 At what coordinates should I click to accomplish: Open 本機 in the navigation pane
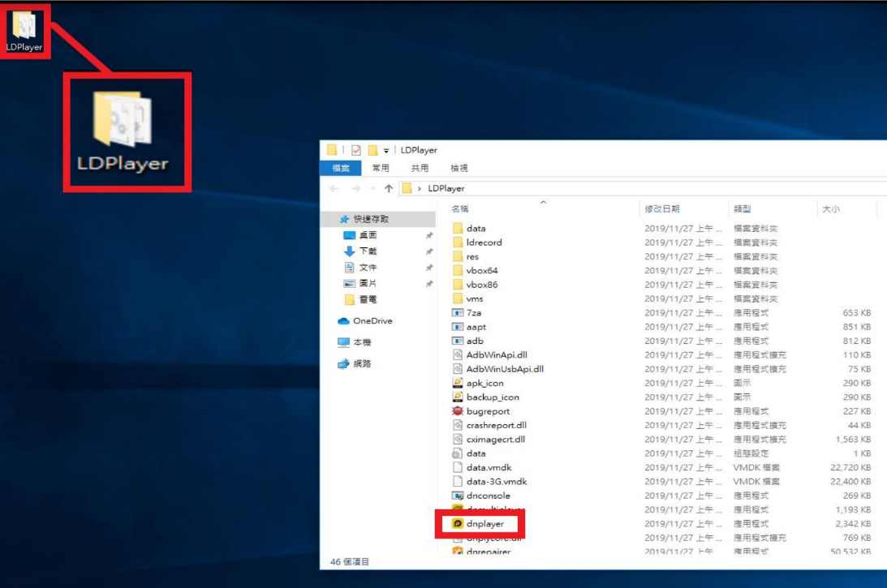point(362,342)
